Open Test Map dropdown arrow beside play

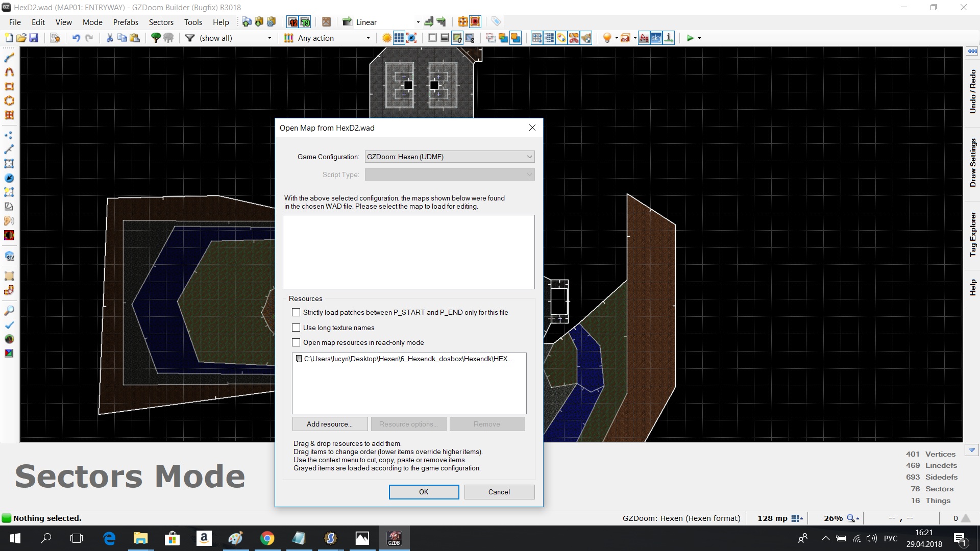tap(699, 38)
